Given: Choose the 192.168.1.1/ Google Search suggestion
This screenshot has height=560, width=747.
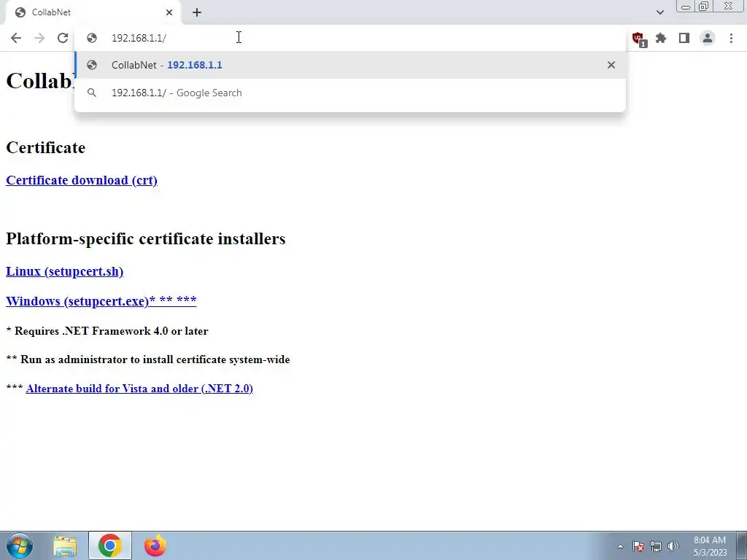Looking at the screenshot, I should coord(350,93).
